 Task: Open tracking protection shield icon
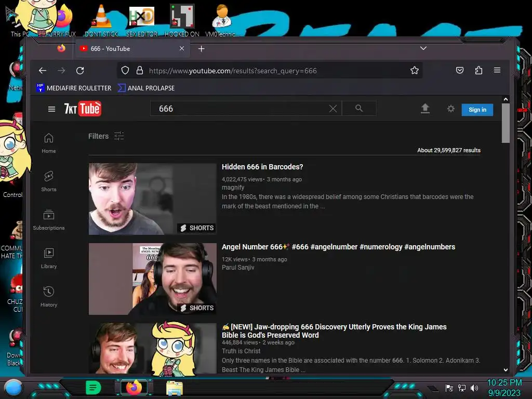(x=125, y=70)
